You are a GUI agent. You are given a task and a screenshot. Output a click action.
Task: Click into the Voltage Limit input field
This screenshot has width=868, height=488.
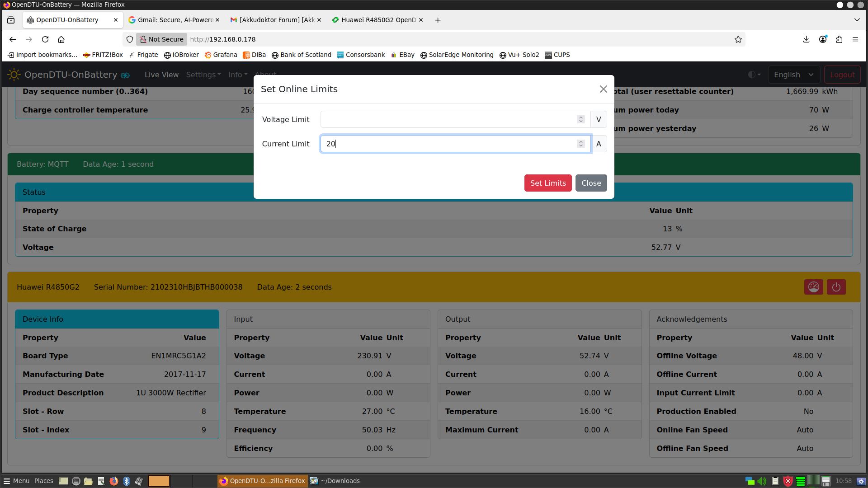click(448, 119)
